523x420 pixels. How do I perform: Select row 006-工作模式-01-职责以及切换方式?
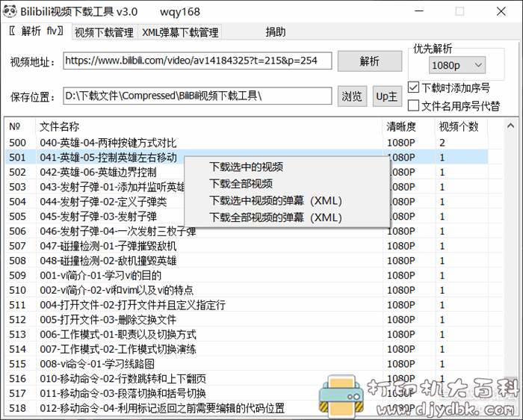(x=247, y=334)
